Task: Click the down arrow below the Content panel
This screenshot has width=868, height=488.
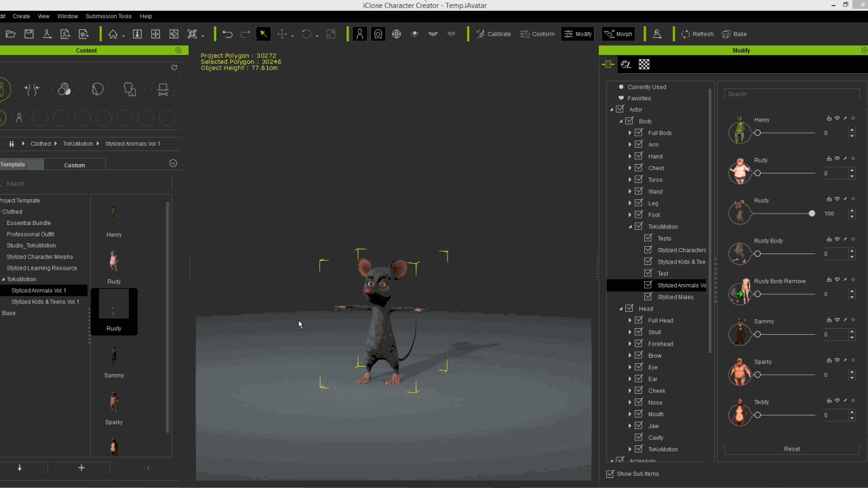Action: click(20, 468)
